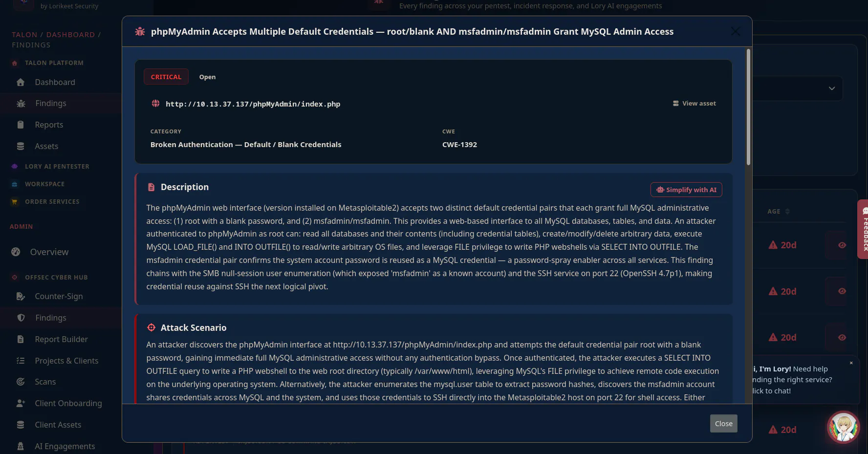The image size is (868, 454).
Task: Select the bug icon beside Talon Platform Findings
Action: (21, 103)
